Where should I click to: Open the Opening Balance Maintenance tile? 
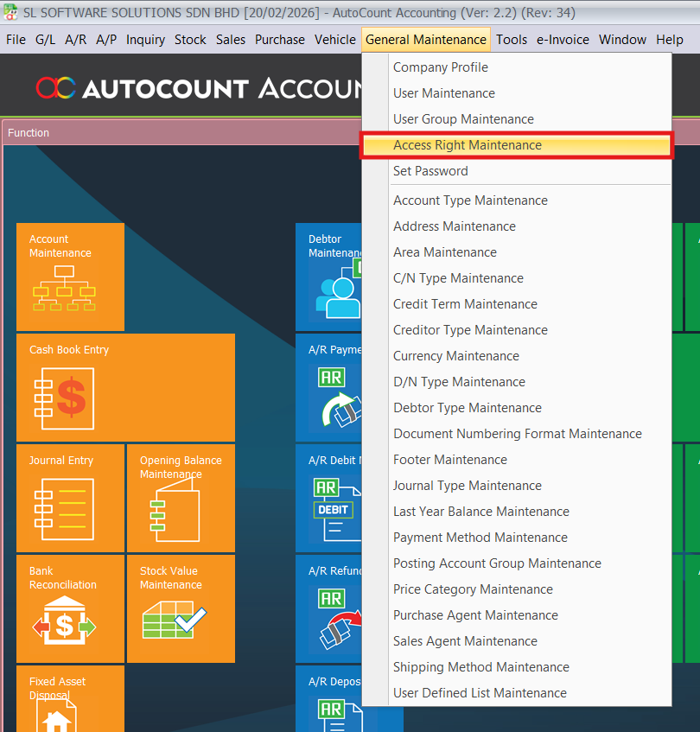click(x=181, y=498)
